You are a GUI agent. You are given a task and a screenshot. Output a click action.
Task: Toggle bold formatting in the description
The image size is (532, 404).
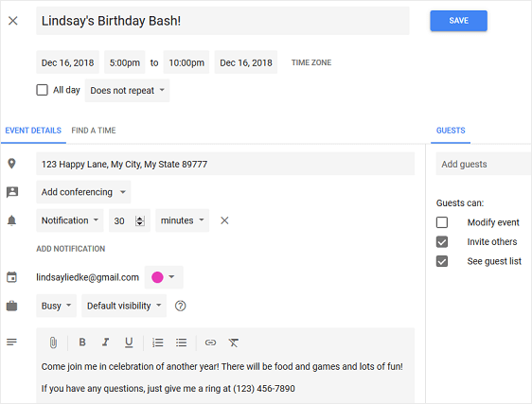tap(82, 342)
